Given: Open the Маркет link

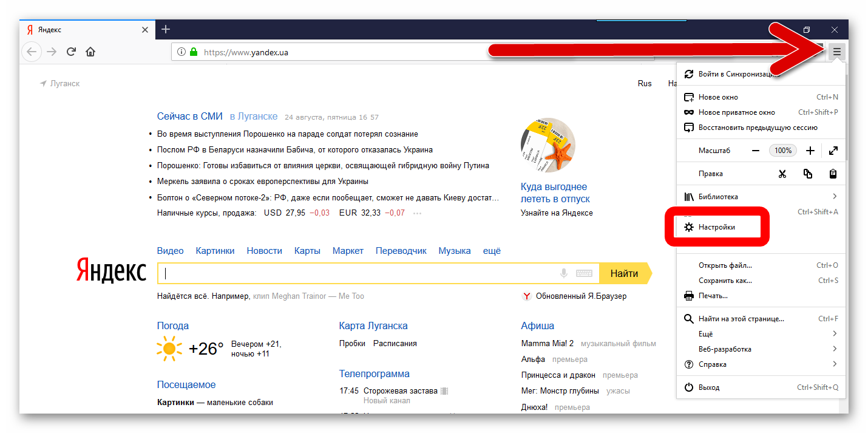Looking at the screenshot, I should tap(348, 251).
